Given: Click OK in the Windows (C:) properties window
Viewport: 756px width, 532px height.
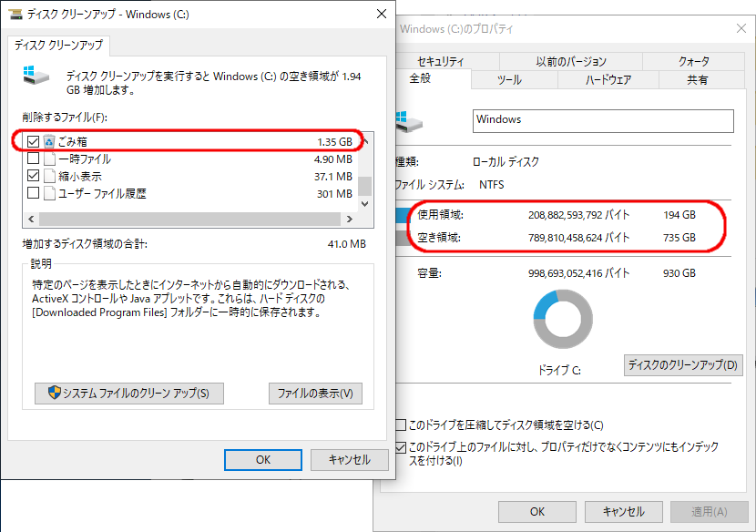Looking at the screenshot, I should coord(537,511).
